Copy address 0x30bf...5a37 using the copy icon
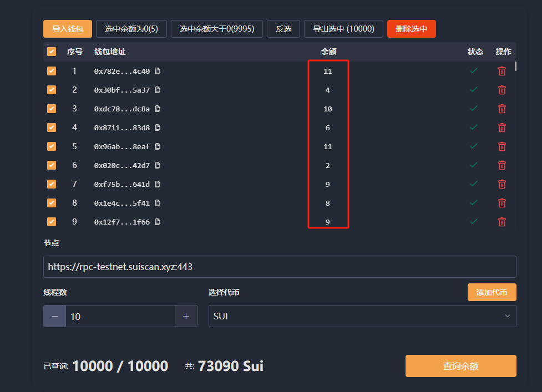Viewport: 542px width, 392px height. (x=158, y=90)
